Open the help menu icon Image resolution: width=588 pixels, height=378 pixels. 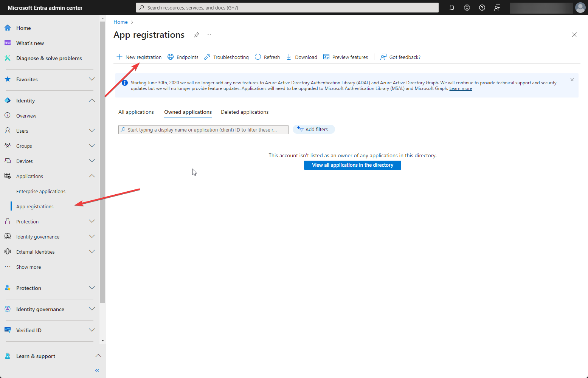482,8
